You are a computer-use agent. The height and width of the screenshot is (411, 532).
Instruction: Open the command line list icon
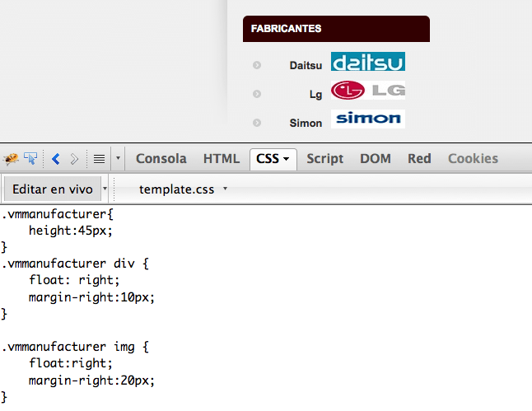[99, 159]
